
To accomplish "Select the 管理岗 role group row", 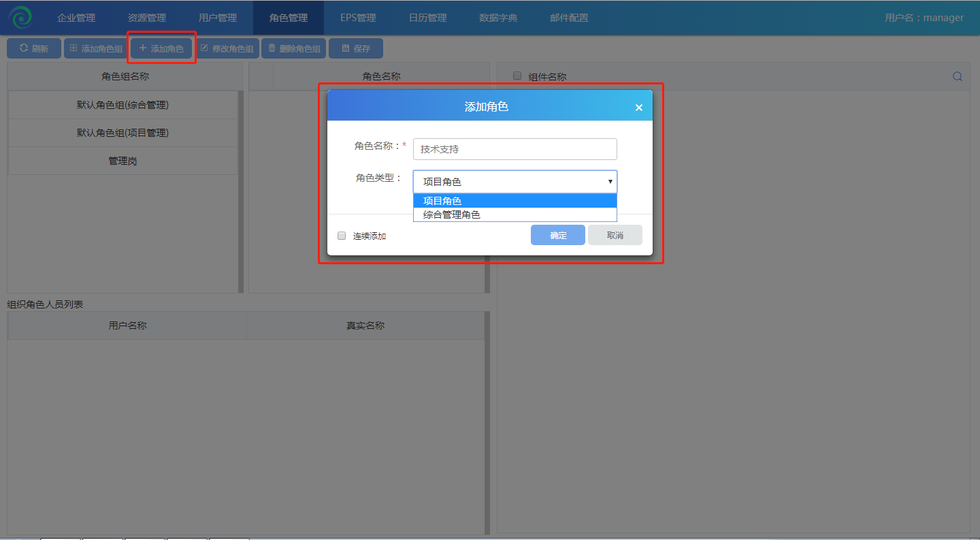I will point(122,161).
